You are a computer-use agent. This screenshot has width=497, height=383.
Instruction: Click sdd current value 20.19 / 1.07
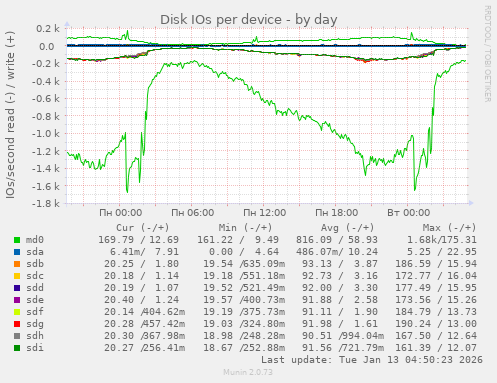[141, 288]
